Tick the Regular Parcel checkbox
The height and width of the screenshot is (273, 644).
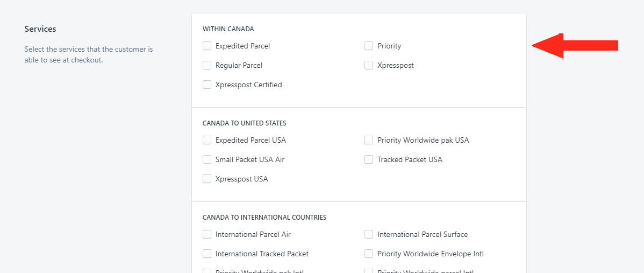(207, 65)
